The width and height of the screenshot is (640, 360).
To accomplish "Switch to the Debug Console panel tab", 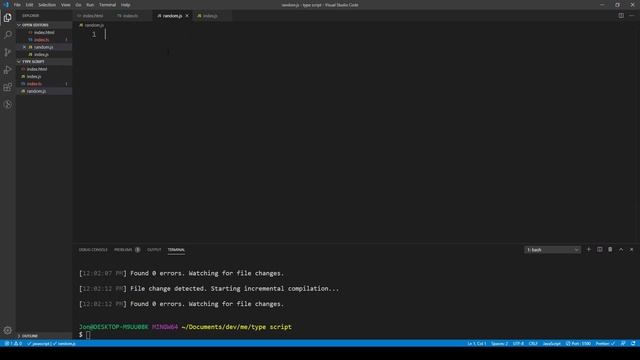I will tap(93, 250).
